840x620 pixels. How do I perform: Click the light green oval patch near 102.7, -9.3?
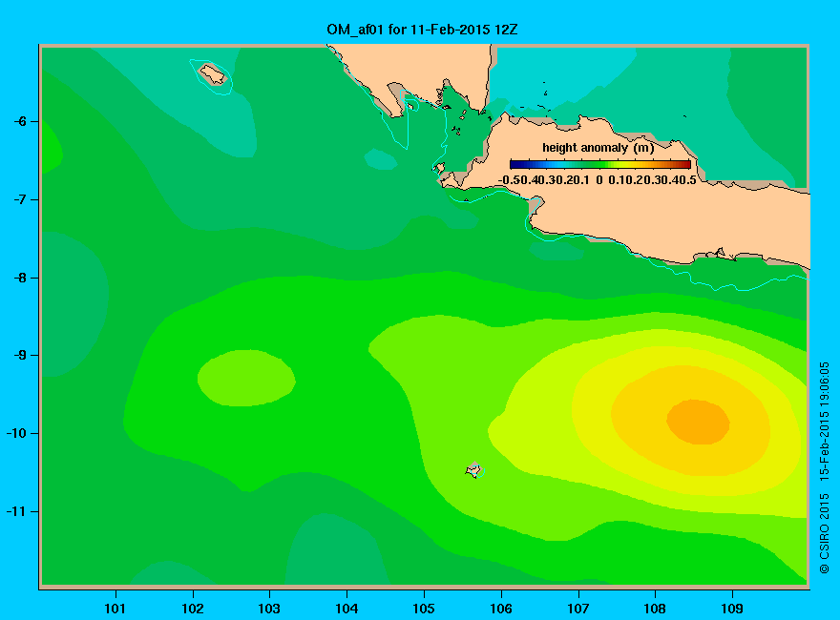coord(246,378)
